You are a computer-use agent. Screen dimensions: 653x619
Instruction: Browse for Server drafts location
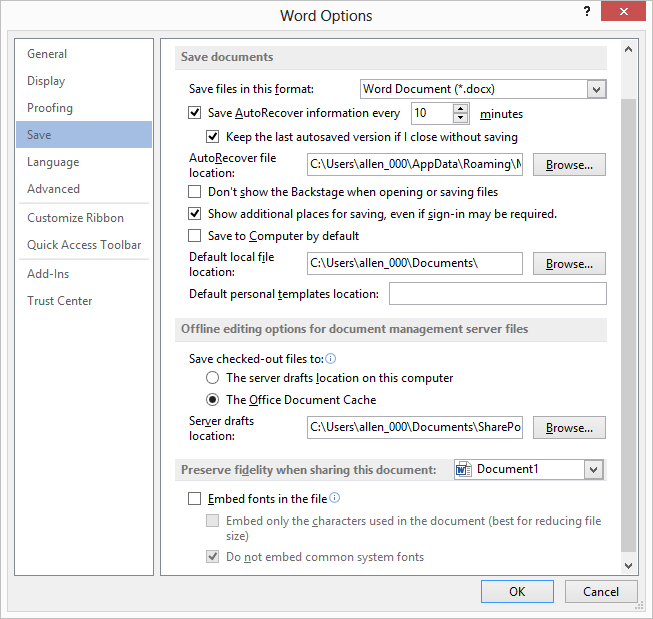pos(569,428)
